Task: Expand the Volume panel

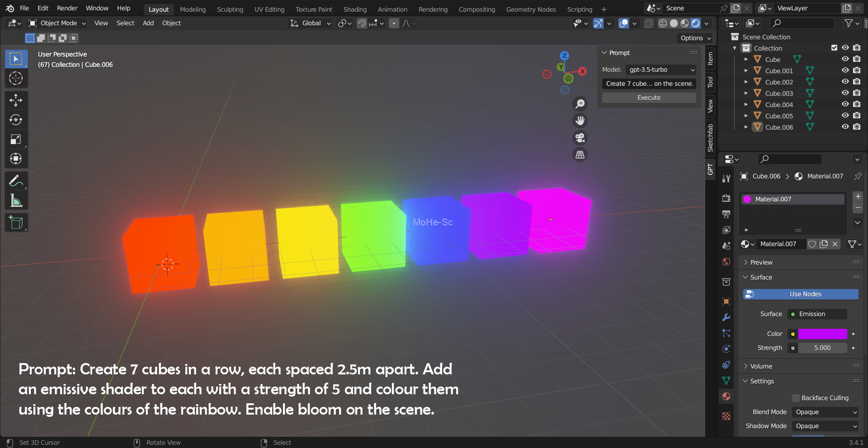Action: [761, 366]
